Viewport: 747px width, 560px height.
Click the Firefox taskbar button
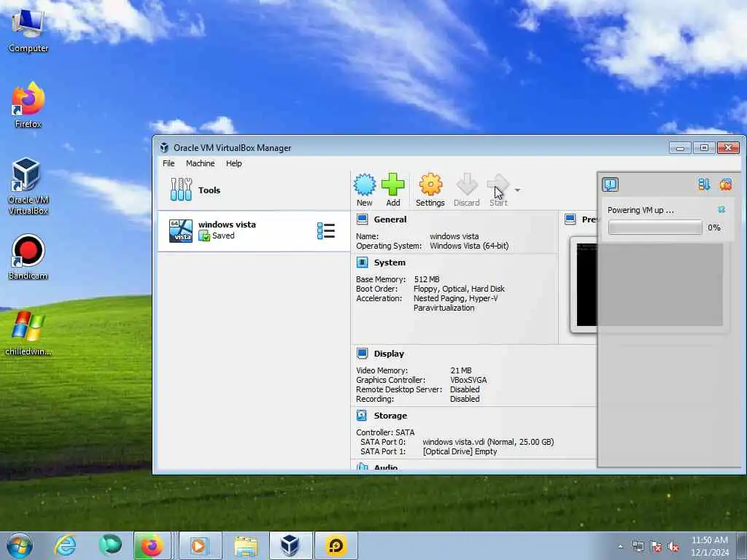152,545
